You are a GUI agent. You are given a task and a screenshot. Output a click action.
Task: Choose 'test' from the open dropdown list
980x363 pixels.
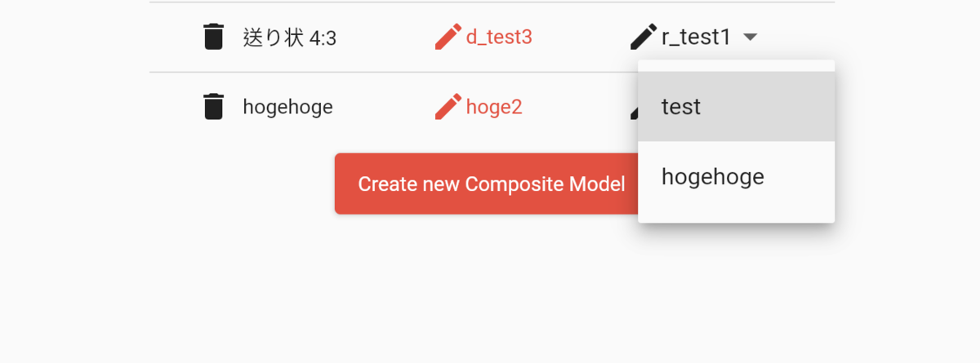point(735,107)
